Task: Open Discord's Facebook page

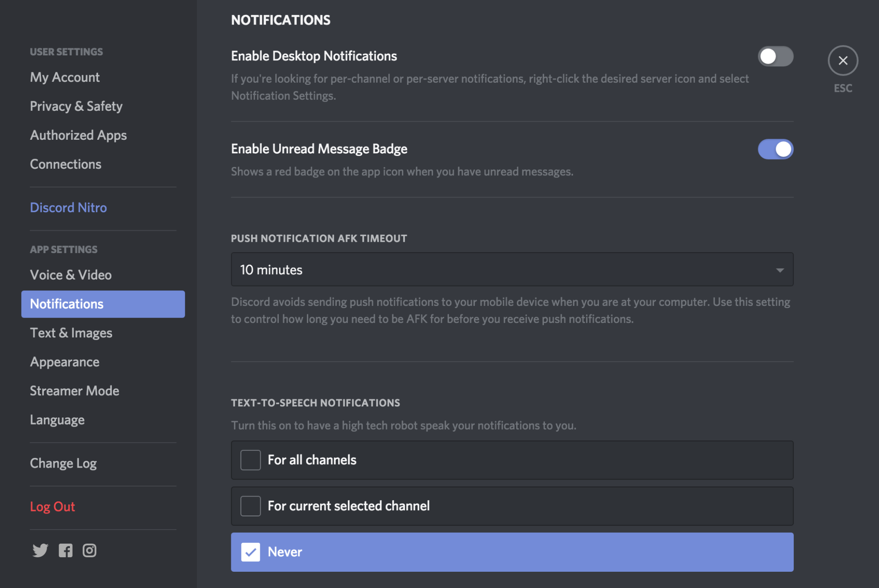Action: (65, 550)
